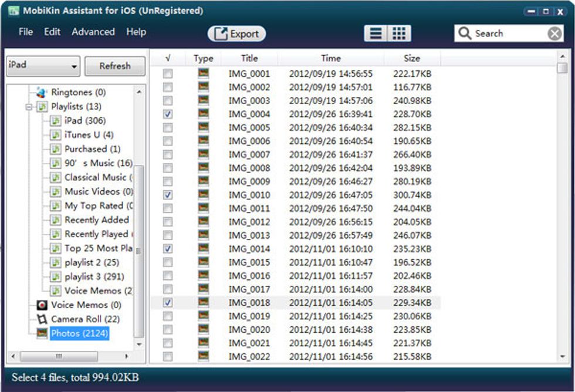Click the Playlists folder icon
The height and width of the screenshot is (392, 575).
42,107
